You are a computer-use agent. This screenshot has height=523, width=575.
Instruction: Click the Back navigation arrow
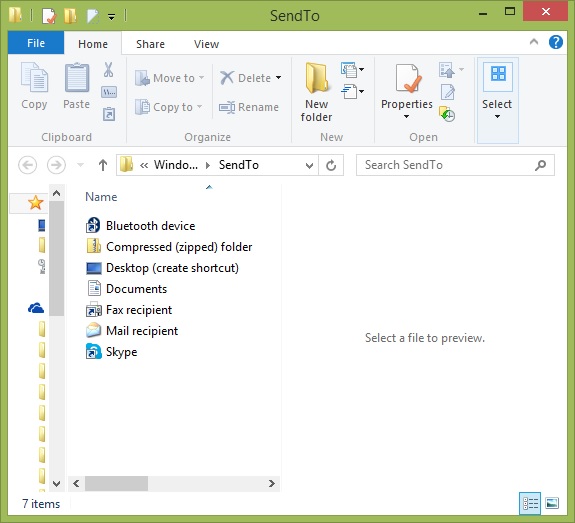coord(28,165)
